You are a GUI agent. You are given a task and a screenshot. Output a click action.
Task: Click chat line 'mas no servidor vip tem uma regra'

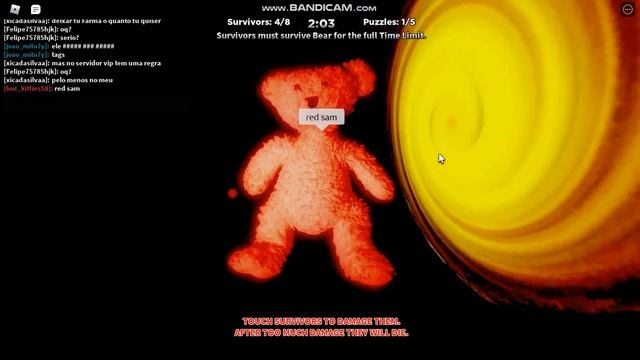click(82, 63)
